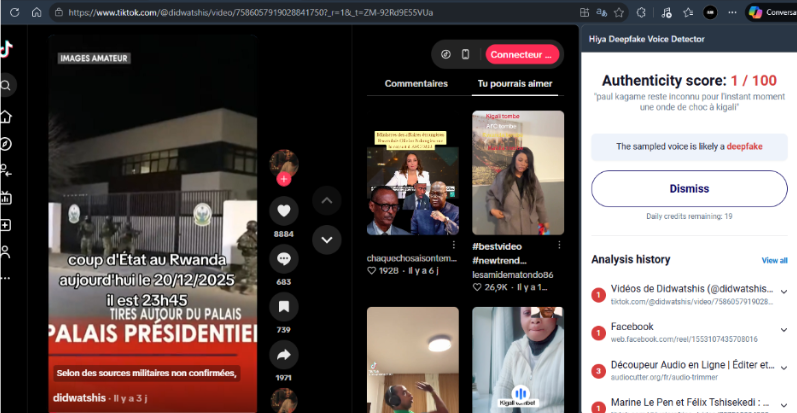
Task: Follow creator via red plus on avatar
Action: pos(284,179)
